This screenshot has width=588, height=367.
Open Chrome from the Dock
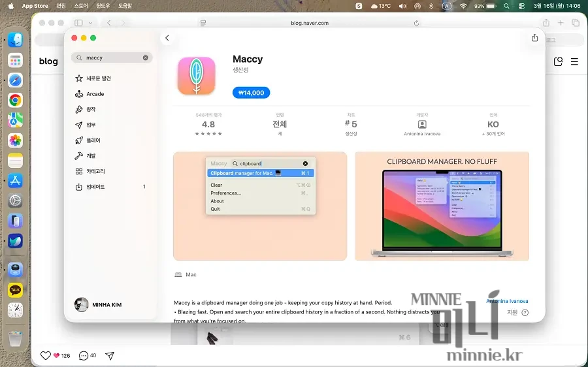tap(16, 100)
